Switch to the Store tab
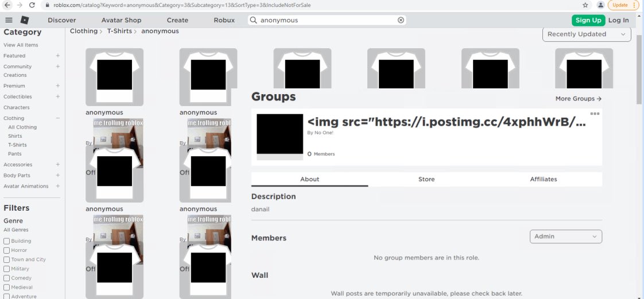644x299 pixels. [x=426, y=179]
